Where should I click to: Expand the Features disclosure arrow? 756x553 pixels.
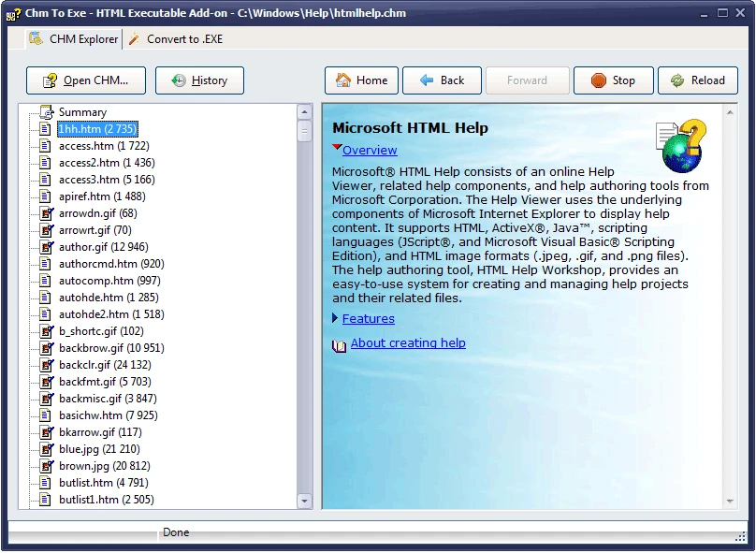(x=336, y=319)
